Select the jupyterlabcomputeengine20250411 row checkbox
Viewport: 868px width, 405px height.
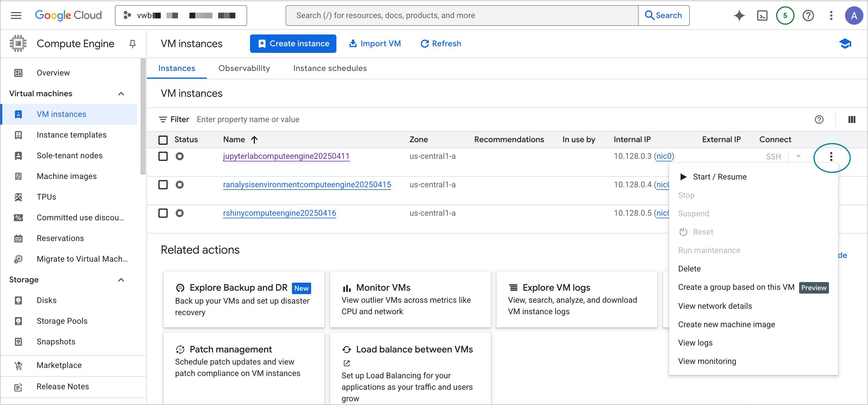click(163, 156)
